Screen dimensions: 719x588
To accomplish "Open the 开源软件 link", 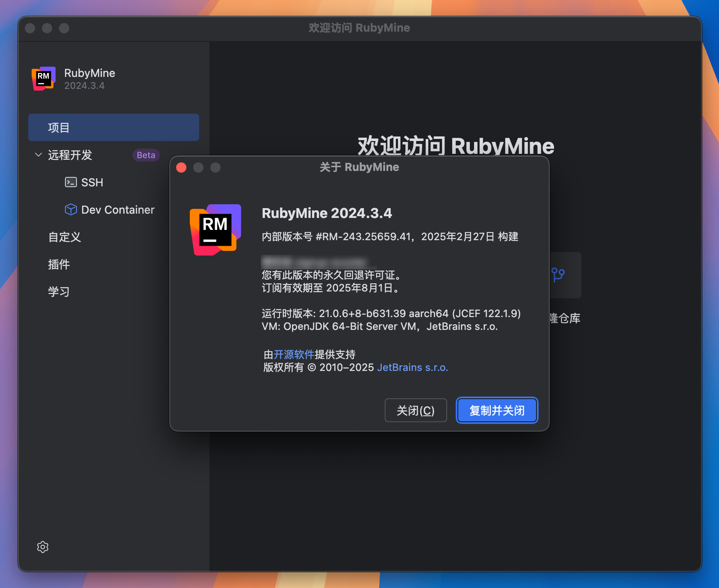I will 294,354.
